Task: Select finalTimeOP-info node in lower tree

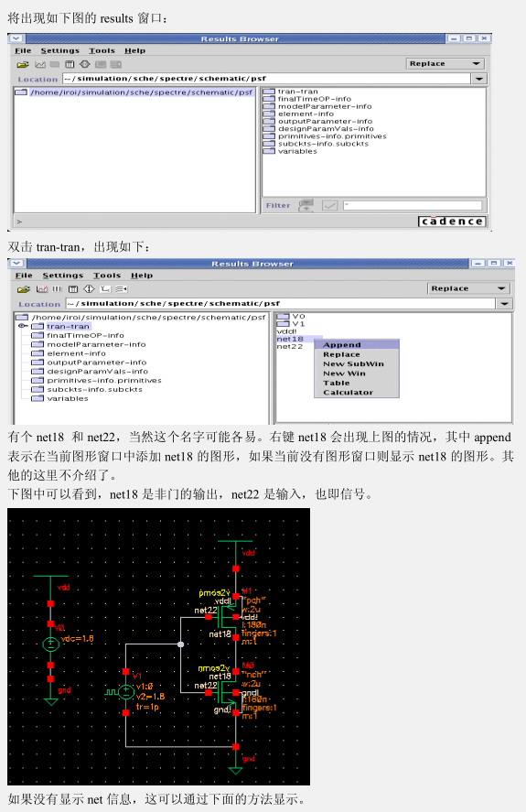Action: (85, 336)
